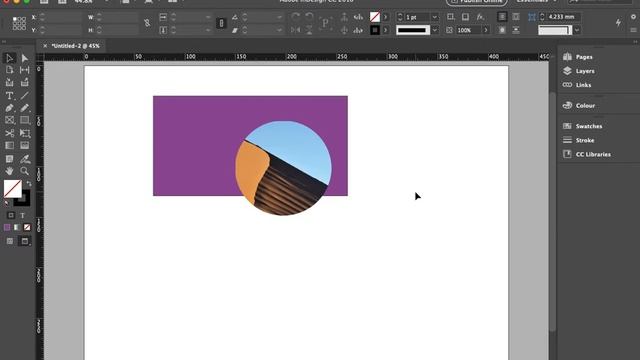Image resolution: width=640 pixels, height=360 pixels.
Task: Click the fill swatch in the toolbox
Action: tap(13, 189)
